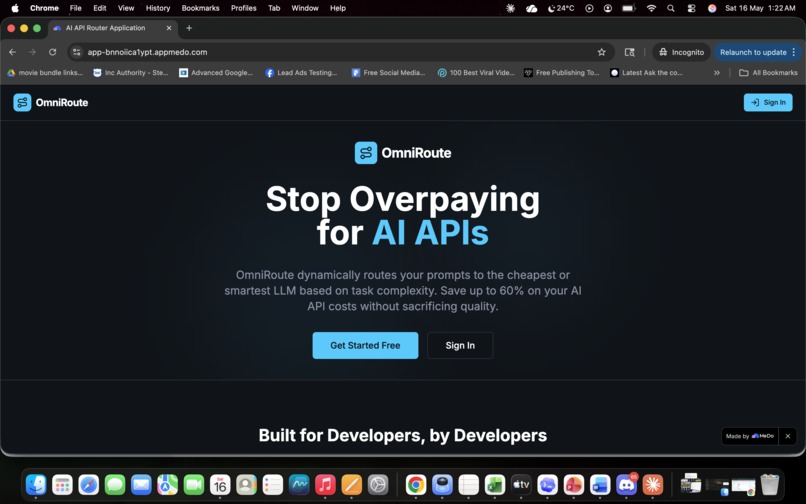Open Trash in the Dock
This screenshot has width=806, height=504.
(x=770, y=484)
